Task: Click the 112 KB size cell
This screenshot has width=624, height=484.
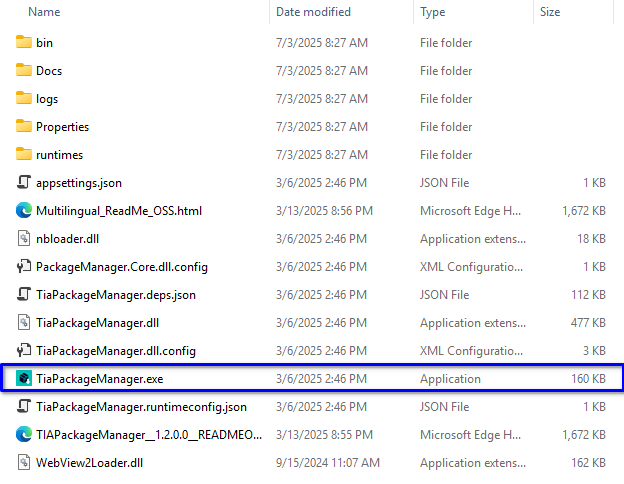Action: [x=588, y=295]
